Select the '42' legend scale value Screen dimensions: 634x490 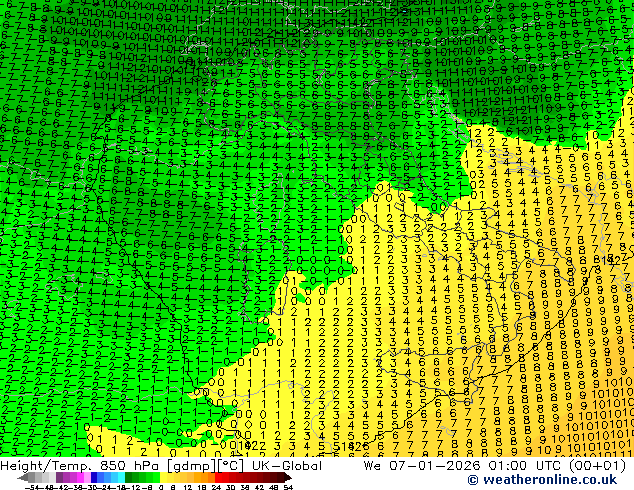[x=259, y=488]
